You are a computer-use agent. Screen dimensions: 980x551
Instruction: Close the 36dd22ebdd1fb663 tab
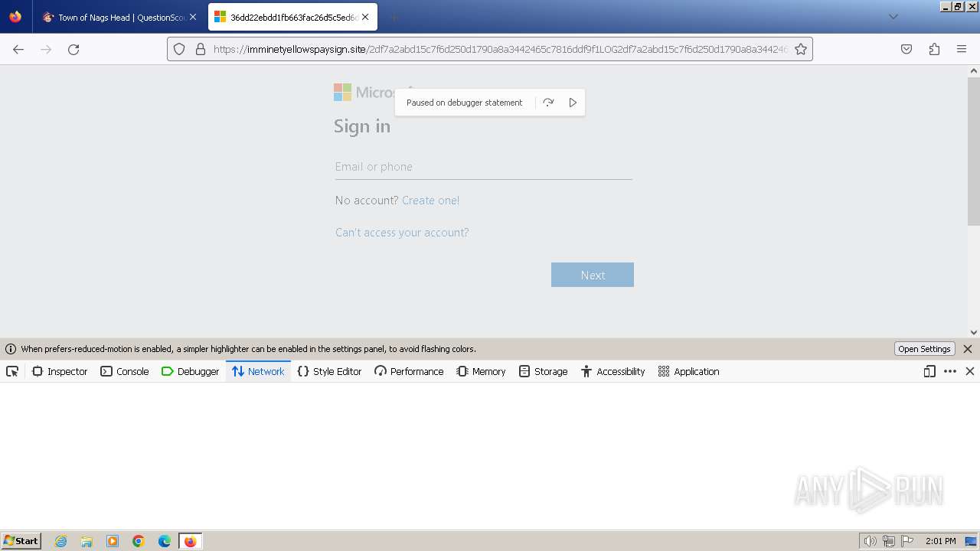(x=365, y=17)
